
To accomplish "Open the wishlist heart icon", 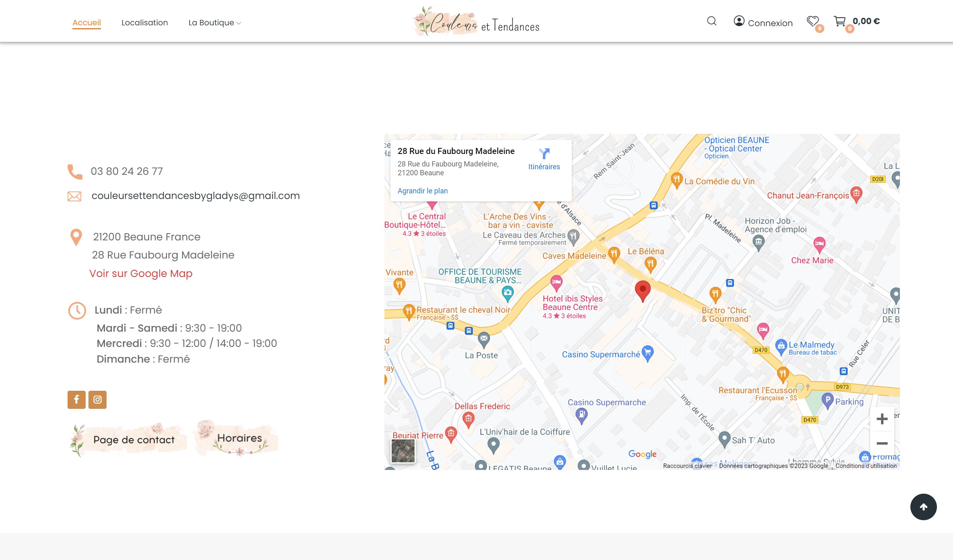I will point(813,21).
